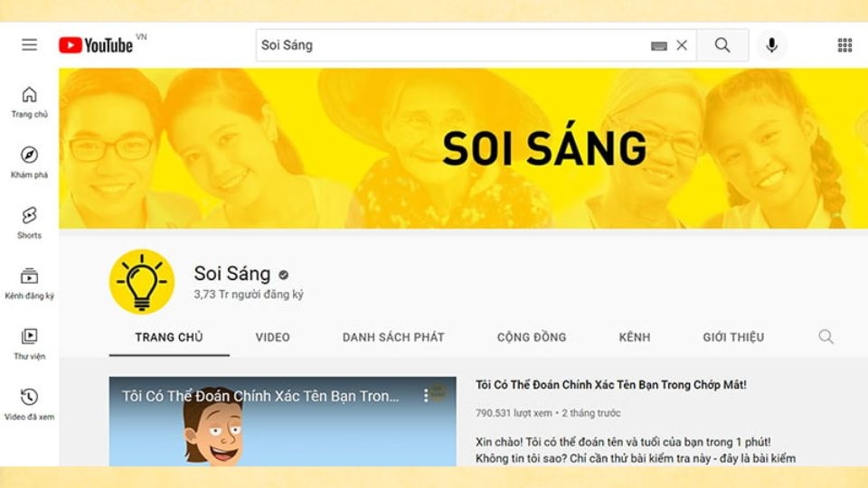The width and height of the screenshot is (868, 488).
Task: Switch to the KÊNH tab
Action: [635, 337]
